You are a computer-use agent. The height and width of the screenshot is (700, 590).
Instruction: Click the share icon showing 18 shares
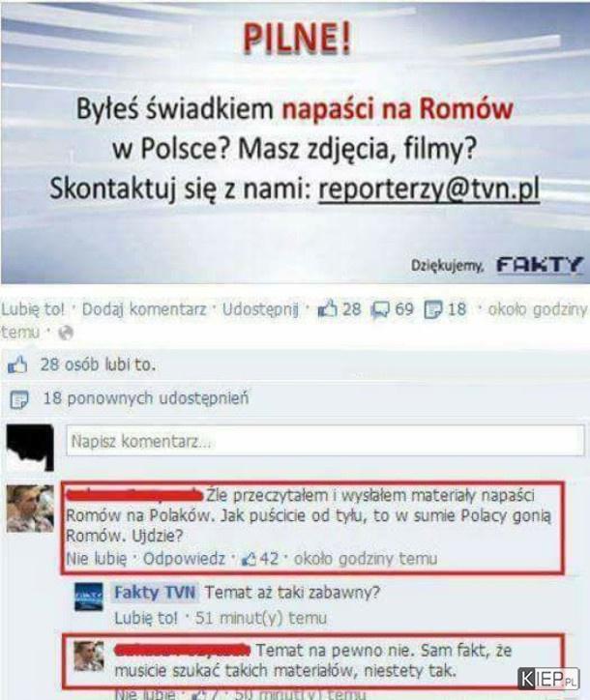point(432,309)
